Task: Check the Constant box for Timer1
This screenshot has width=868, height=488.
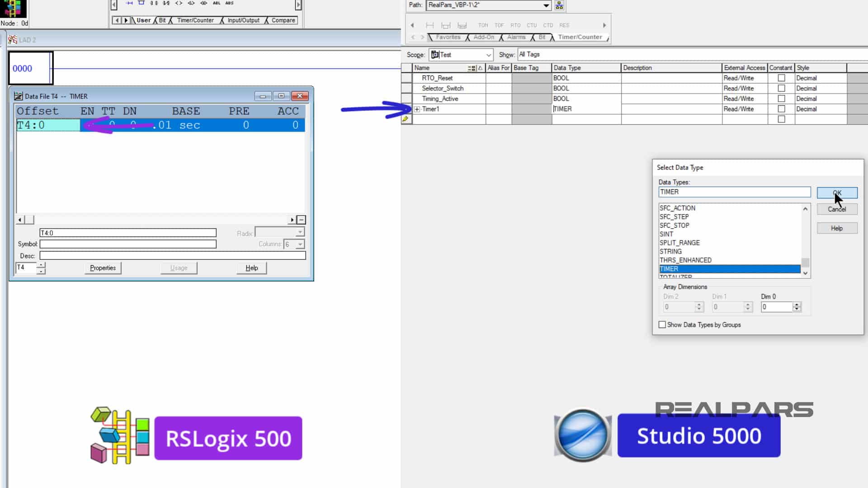Action: click(x=781, y=109)
